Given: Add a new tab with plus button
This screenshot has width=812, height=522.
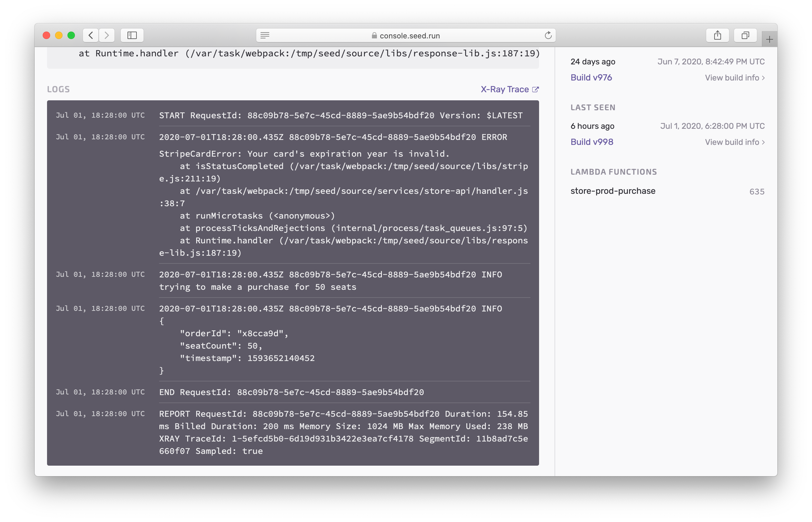Looking at the screenshot, I should pos(769,39).
